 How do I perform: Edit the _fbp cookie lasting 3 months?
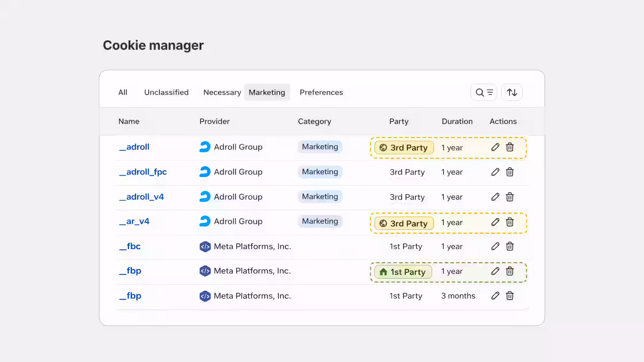click(x=495, y=296)
